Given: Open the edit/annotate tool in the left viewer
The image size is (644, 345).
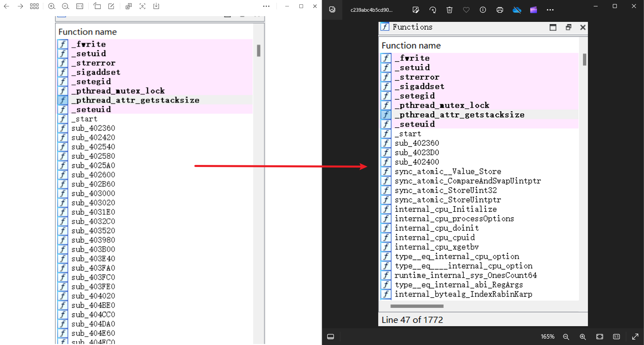Looking at the screenshot, I should (111, 6).
